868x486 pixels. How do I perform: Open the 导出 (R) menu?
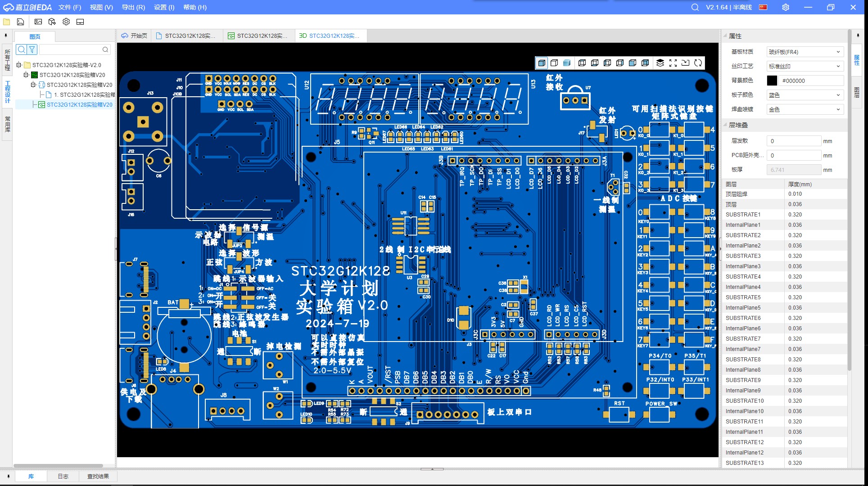(x=133, y=7)
